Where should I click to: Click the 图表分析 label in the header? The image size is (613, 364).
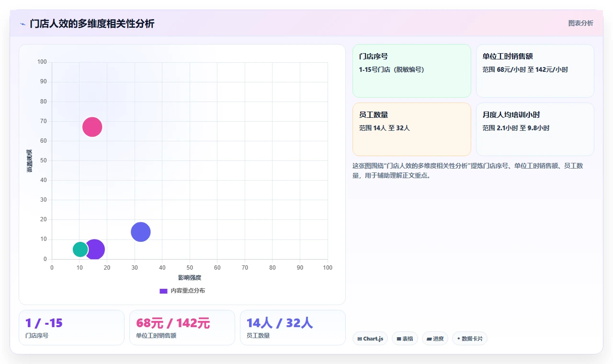(x=580, y=23)
